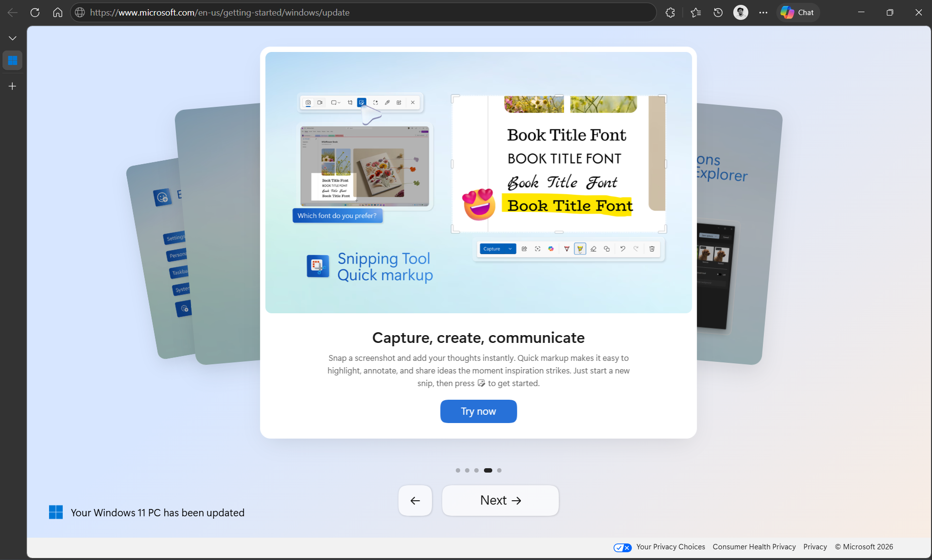Select the video recording mode in Snipping Tool toolbar
Image resolution: width=932 pixels, height=560 pixels.
tap(320, 102)
